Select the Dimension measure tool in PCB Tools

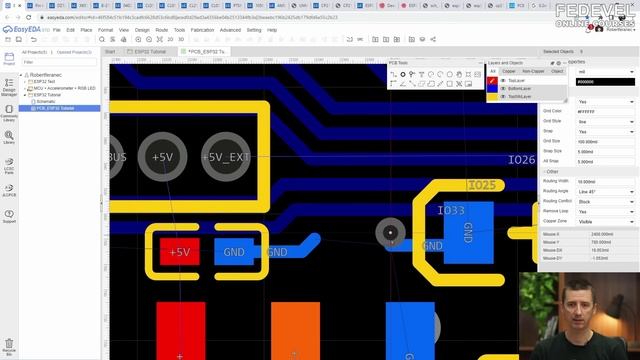coord(440,84)
